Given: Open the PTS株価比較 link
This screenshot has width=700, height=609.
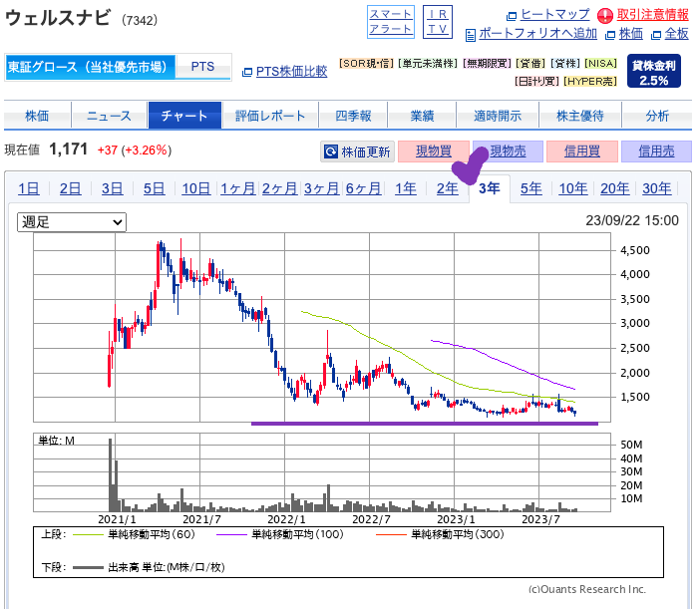Looking at the screenshot, I should point(291,72).
